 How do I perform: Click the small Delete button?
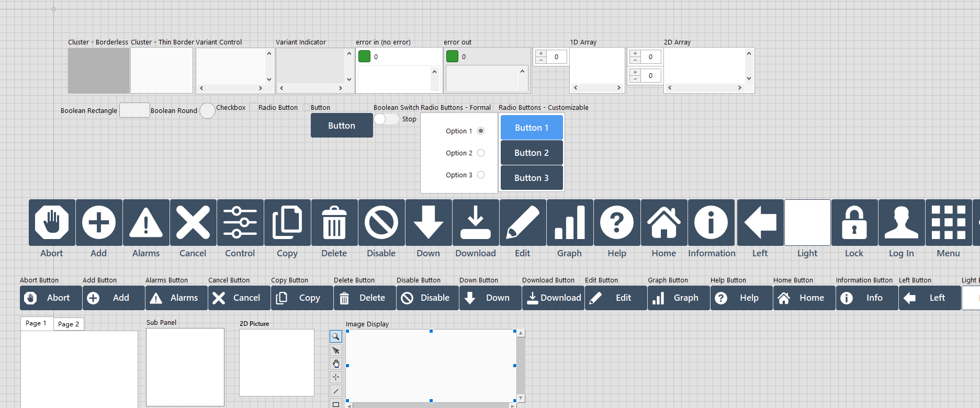(x=365, y=298)
